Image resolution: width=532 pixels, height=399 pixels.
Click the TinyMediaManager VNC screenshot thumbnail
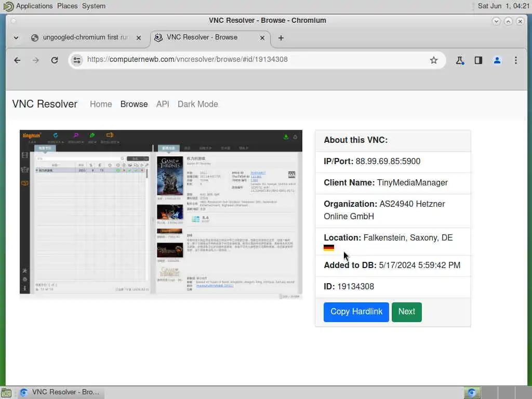click(161, 215)
